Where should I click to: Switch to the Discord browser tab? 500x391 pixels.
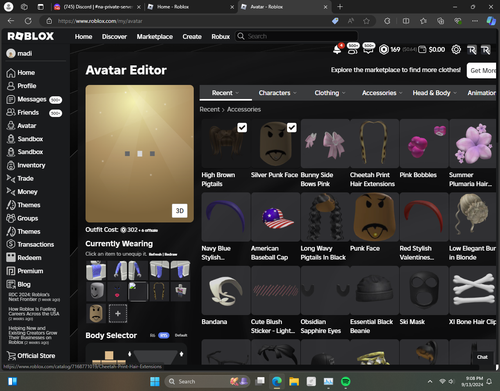coord(97,7)
